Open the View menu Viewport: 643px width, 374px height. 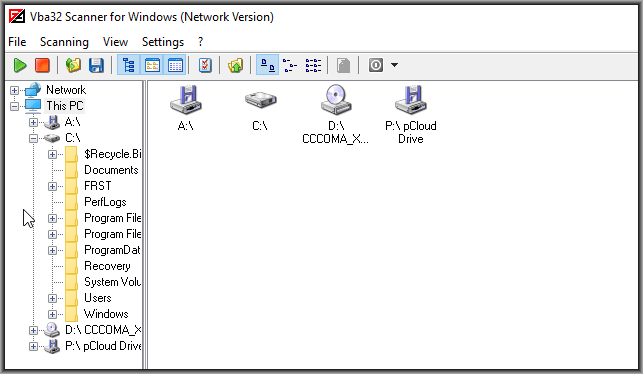[115, 42]
